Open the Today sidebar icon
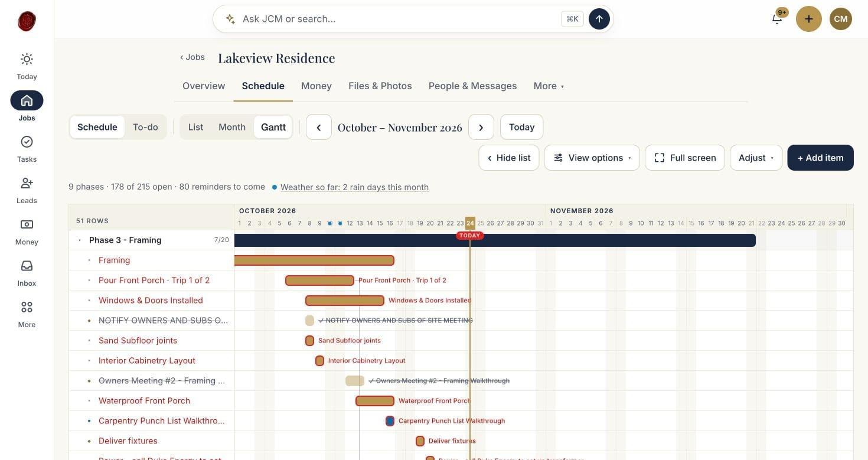This screenshot has height=460, width=868. pyautogui.click(x=27, y=59)
